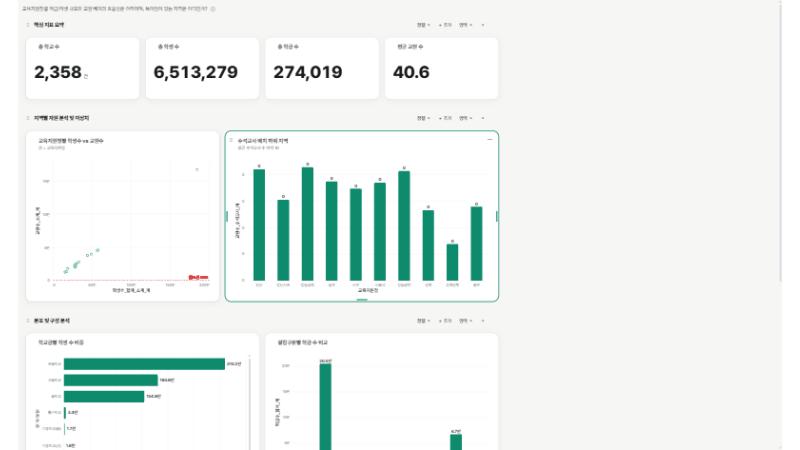
Task: Click the add button in first section header
Action: (445, 24)
